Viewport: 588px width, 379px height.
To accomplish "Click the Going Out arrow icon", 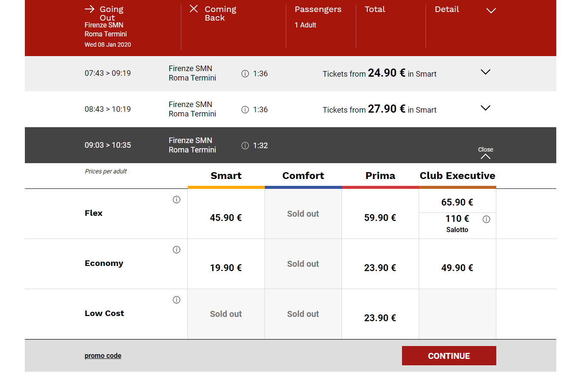I will click(90, 9).
